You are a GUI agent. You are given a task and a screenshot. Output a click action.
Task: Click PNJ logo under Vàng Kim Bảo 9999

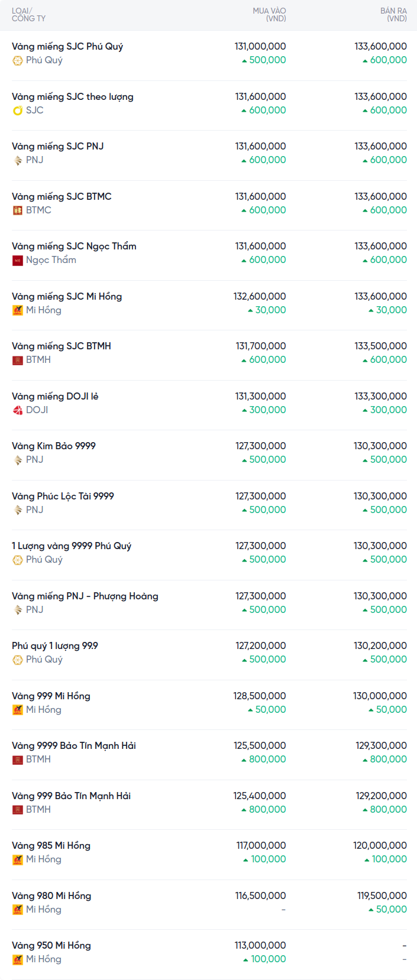coord(18,460)
